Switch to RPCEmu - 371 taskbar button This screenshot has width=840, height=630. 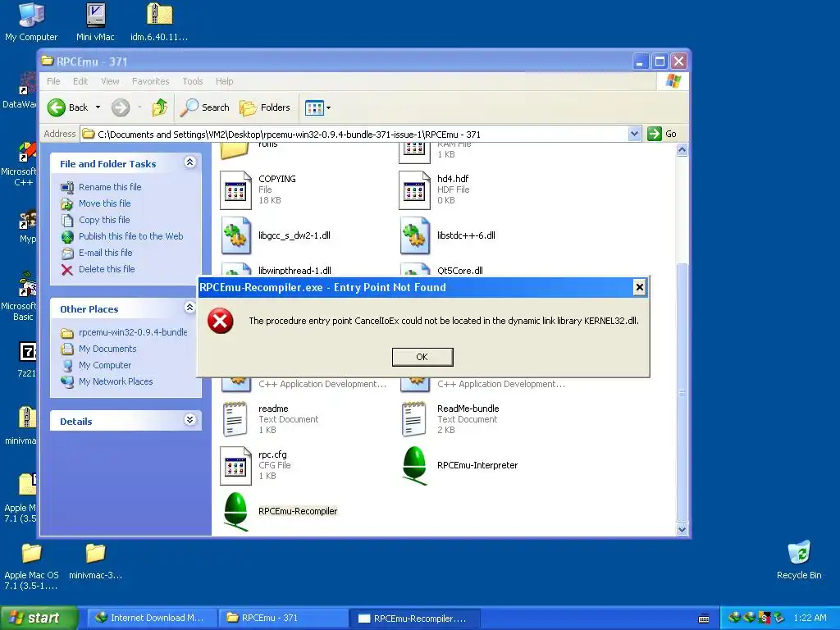pyautogui.click(x=283, y=618)
